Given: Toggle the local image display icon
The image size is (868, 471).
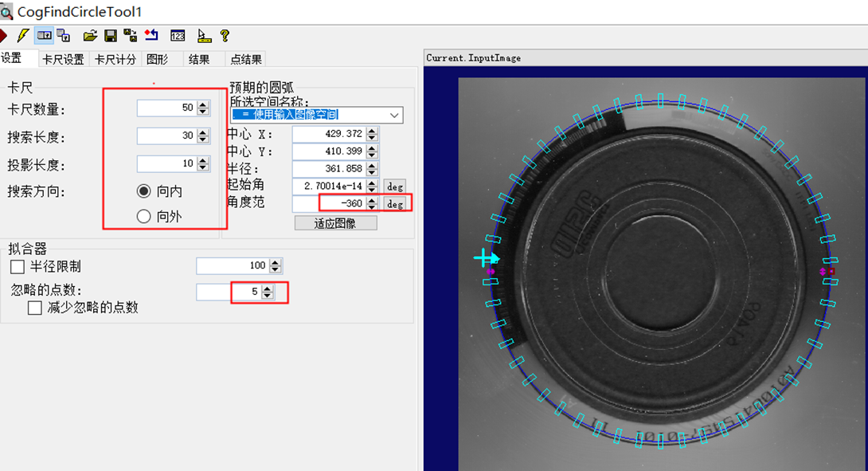Looking at the screenshot, I should pos(44,36).
